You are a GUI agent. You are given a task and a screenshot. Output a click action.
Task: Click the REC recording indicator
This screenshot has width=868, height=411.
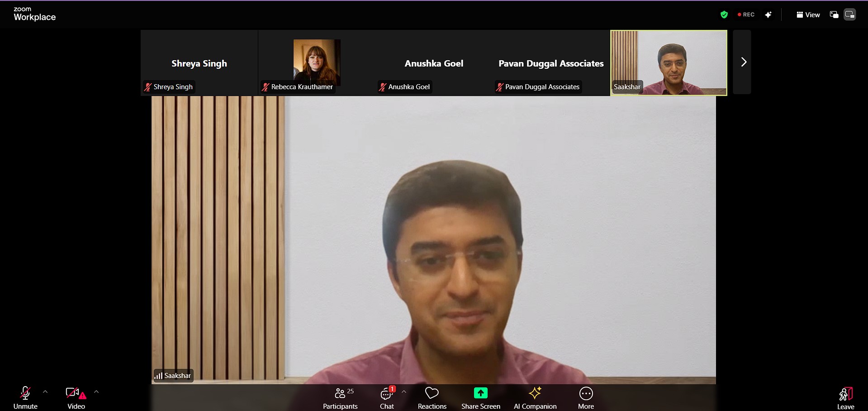coord(746,14)
